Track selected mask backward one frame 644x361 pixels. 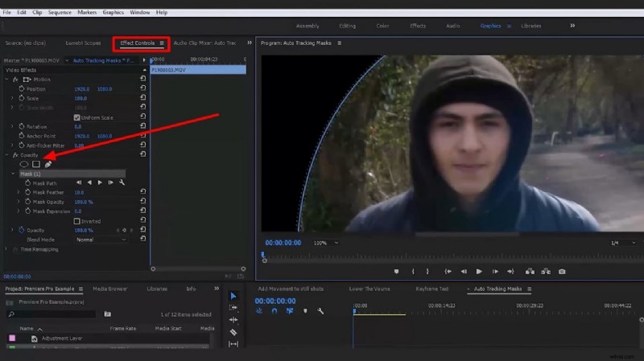(79, 183)
